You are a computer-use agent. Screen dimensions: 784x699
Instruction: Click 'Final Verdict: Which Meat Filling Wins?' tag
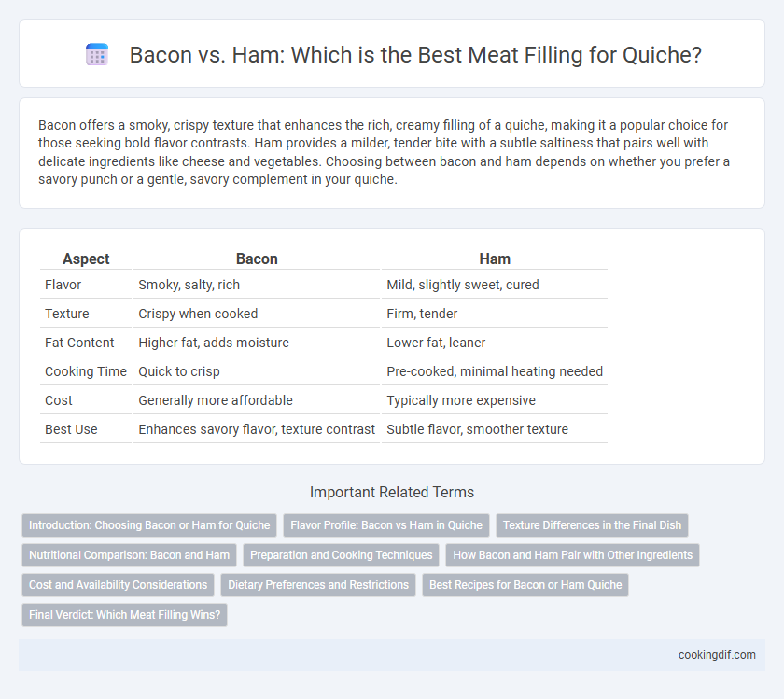[x=124, y=615]
